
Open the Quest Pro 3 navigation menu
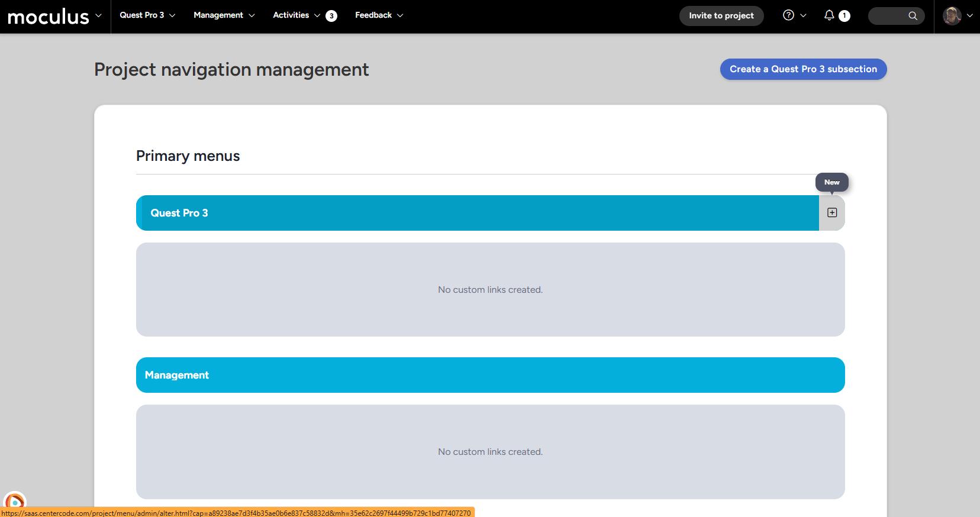pyautogui.click(x=147, y=15)
